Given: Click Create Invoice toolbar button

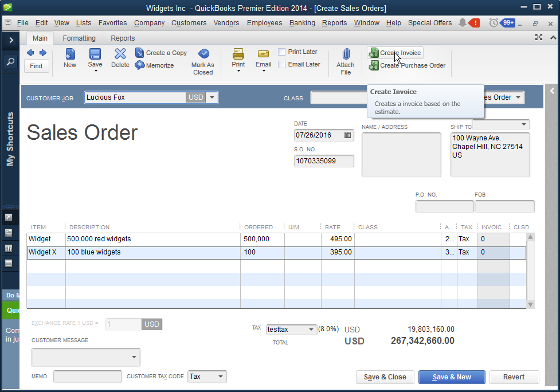Looking at the screenshot, I should pos(395,53).
